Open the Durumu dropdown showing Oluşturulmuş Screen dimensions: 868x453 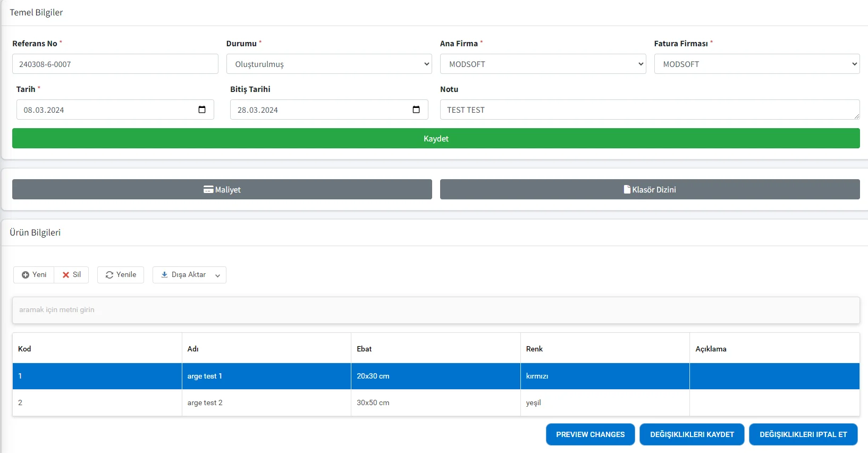(329, 64)
